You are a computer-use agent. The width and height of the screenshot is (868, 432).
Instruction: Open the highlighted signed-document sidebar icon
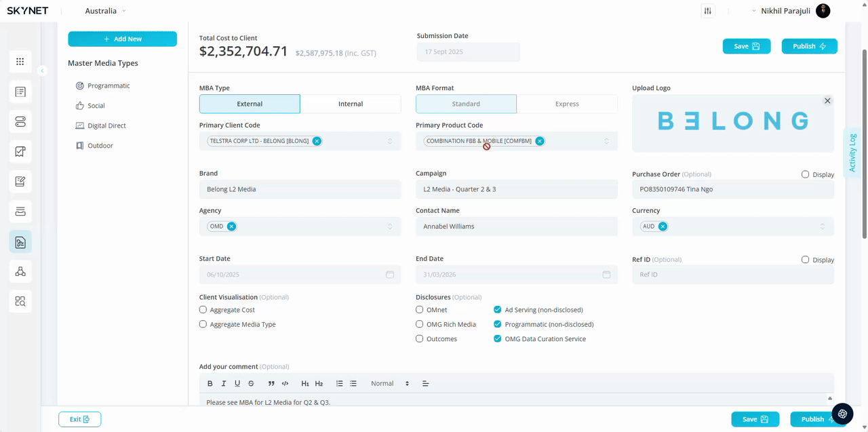point(20,242)
